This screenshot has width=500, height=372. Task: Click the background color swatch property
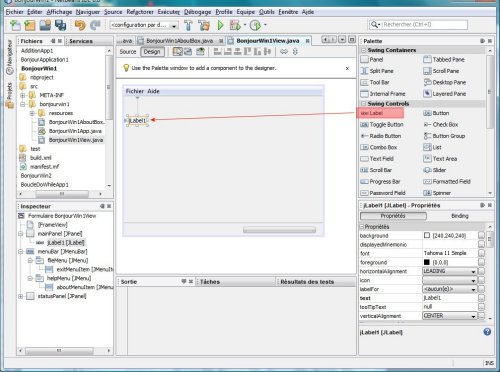pos(427,235)
